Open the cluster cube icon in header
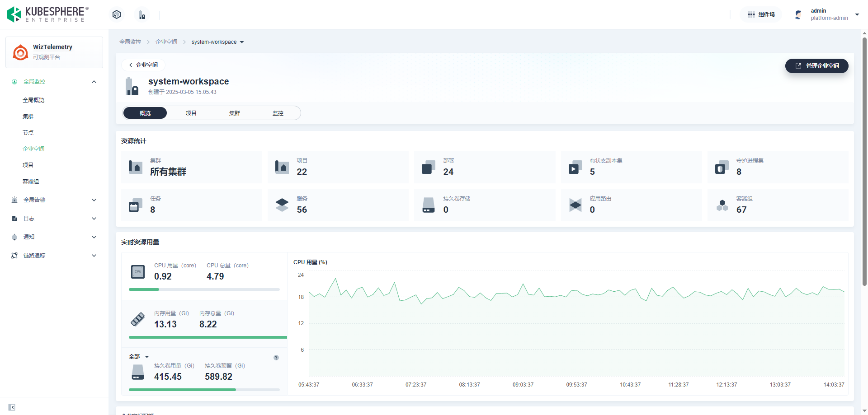Viewport: 868px width, 415px height. pos(117,14)
